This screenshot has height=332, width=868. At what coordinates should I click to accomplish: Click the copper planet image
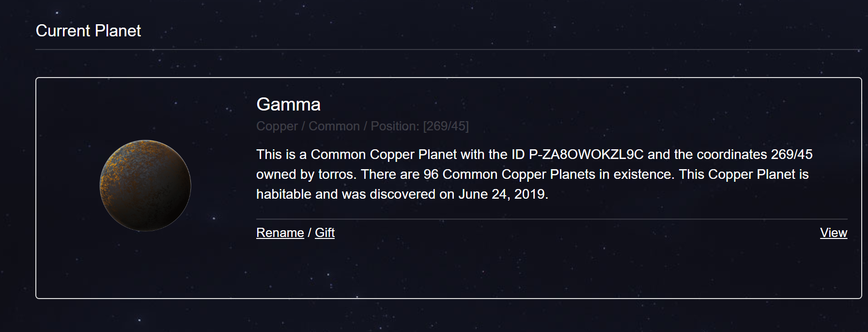[x=145, y=186]
